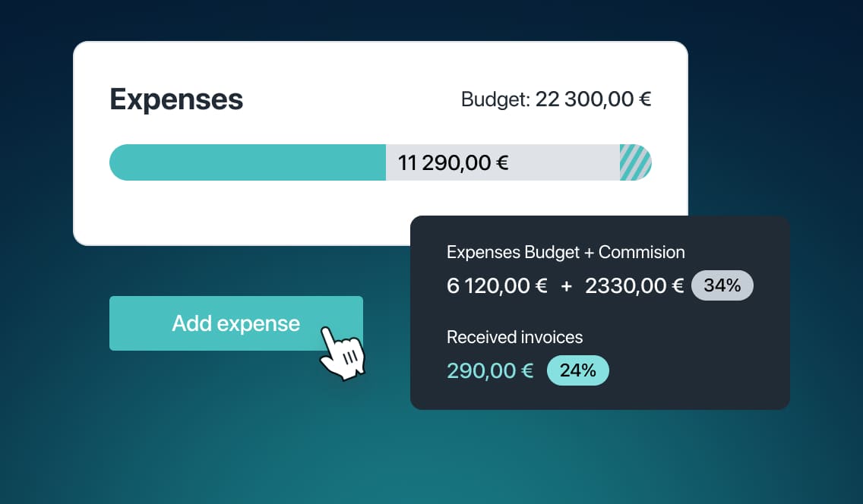Click the white Expenses card background
The width and height of the screenshot is (863, 504).
click(x=248, y=214)
